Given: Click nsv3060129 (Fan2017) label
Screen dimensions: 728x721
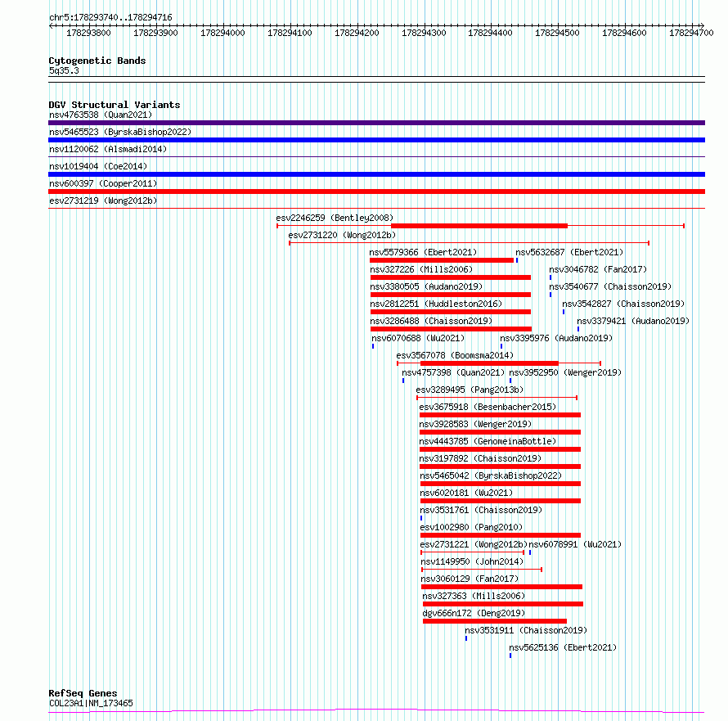Looking at the screenshot, I should (470, 579).
